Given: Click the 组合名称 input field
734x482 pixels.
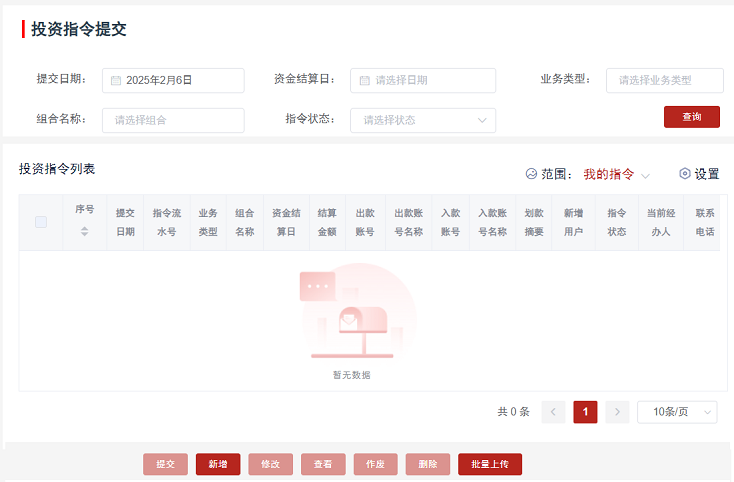Looking at the screenshot, I should (x=173, y=120).
